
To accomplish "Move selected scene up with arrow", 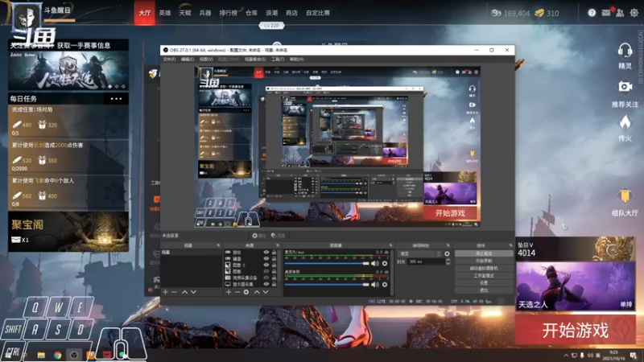I will pyautogui.click(x=184, y=292).
